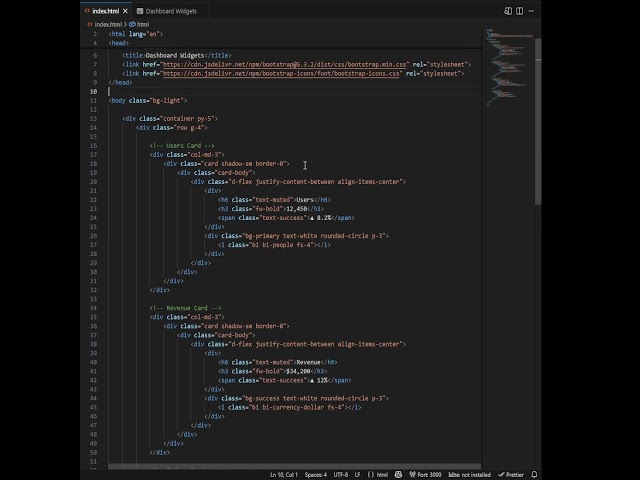
Task: Click the notifications bell in status bar
Action: click(535, 474)
